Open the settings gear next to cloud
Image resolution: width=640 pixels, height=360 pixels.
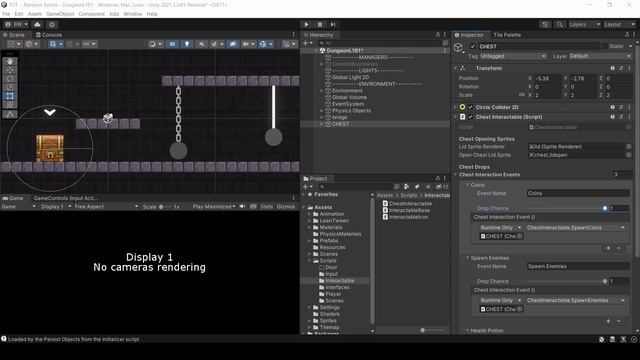pos(52,24)
